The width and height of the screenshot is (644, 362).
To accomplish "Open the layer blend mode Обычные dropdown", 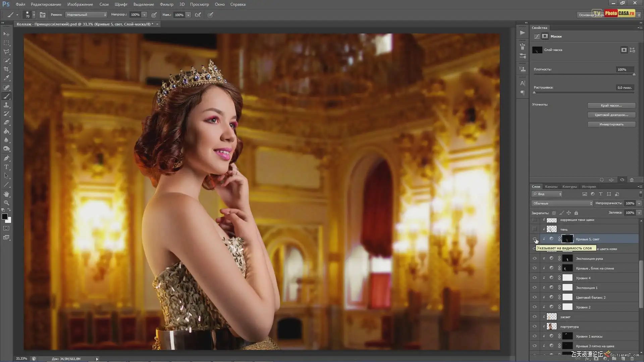I will [x=562, y=203].
